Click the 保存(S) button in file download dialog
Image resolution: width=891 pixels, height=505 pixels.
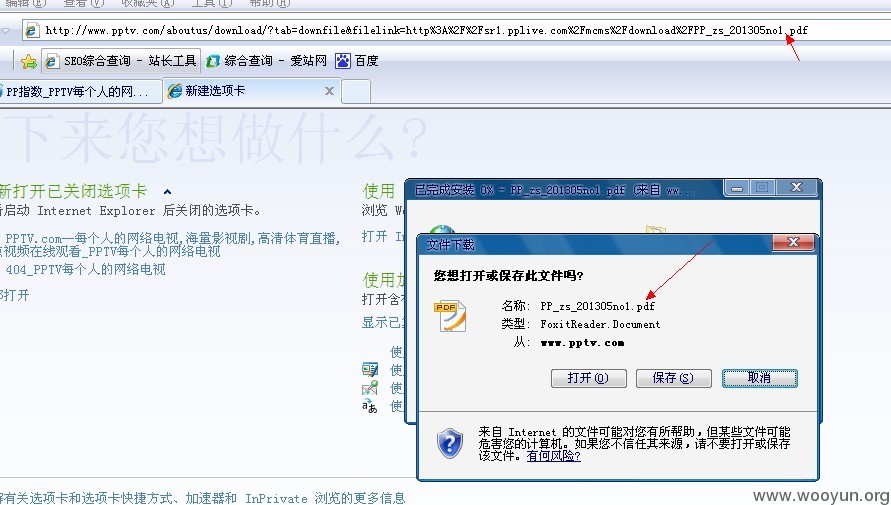pyautogui.click(x=673, y=378)
